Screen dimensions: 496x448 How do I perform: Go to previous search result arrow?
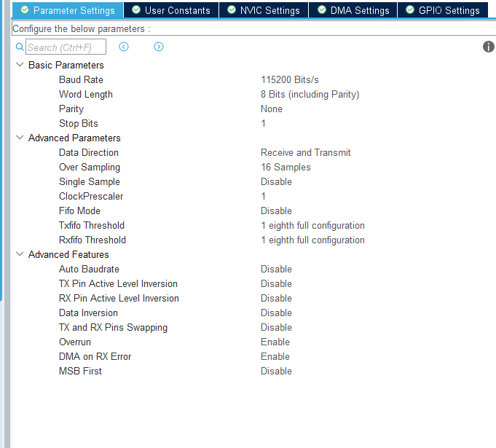click(x=124, y=47)
